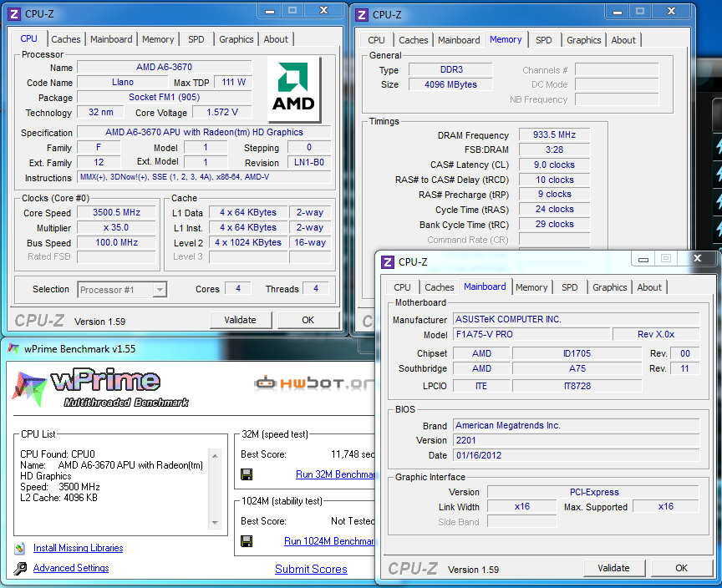The image size is (722, 588).
Task: Click the CPU List scrollbar down arrow
Action: [x=215, y=523]
